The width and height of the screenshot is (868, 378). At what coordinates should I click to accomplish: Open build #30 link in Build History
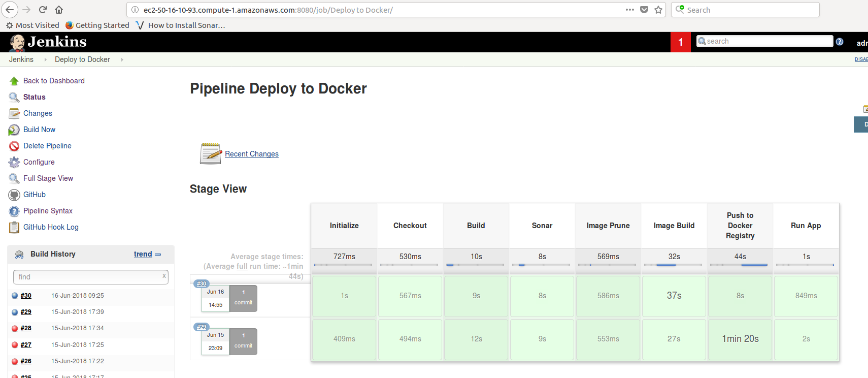click(26, 296)
